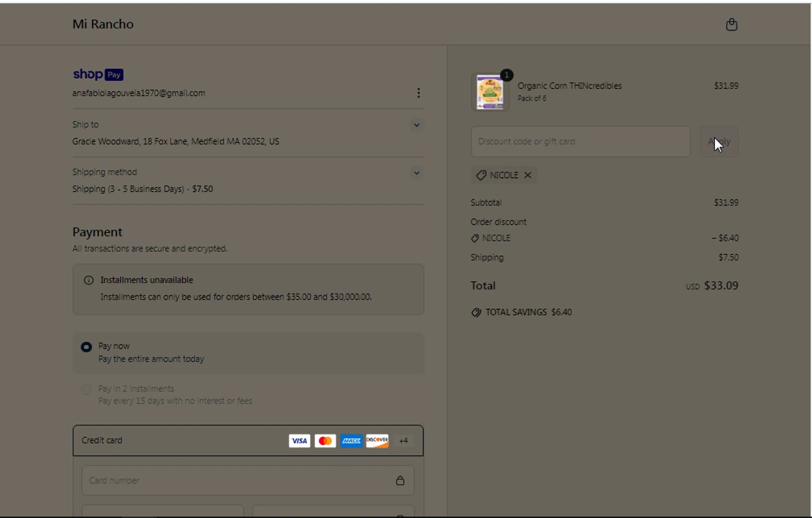Click the Discover card icon

coord(377,441)
